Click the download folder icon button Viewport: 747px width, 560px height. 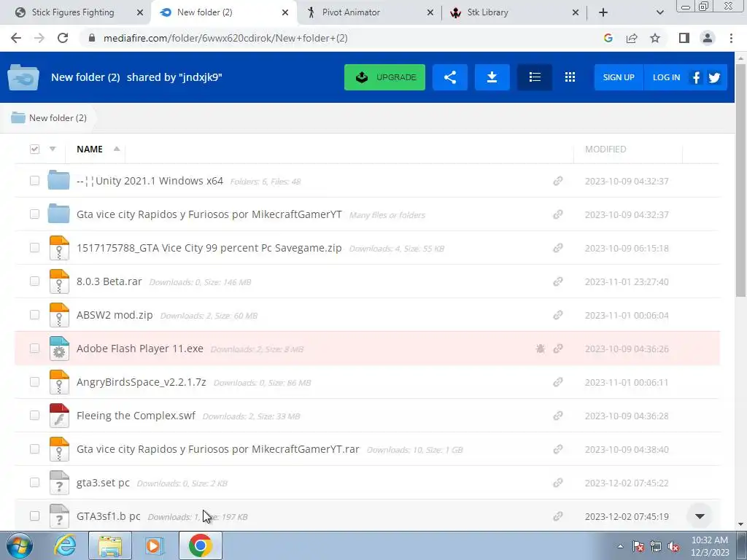492,77
